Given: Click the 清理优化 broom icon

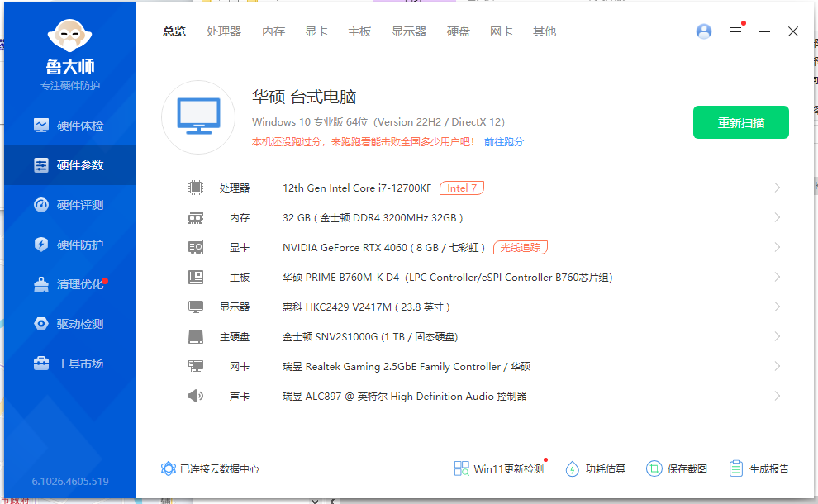Looking at the screenshot, I should [41, 284].
